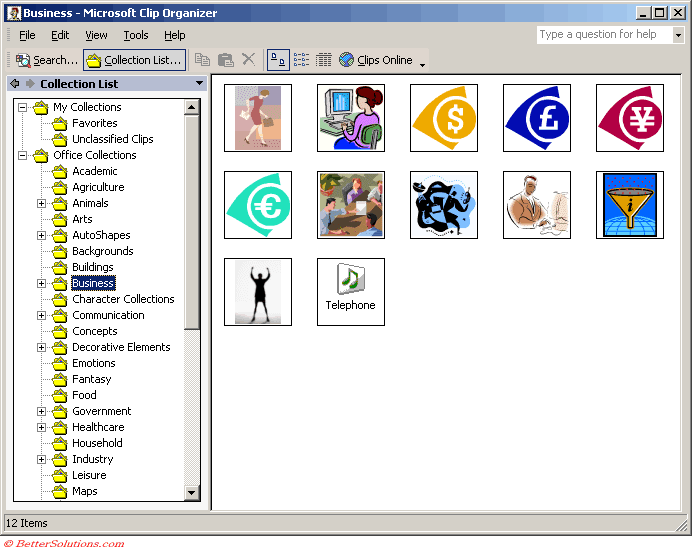Expand the Animals folder
692x551 pixels.
[x=41, y=203]
